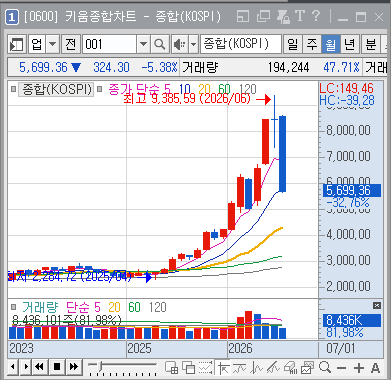
Task: Click the title bar T font icon
Action: (x=300, y=16)
